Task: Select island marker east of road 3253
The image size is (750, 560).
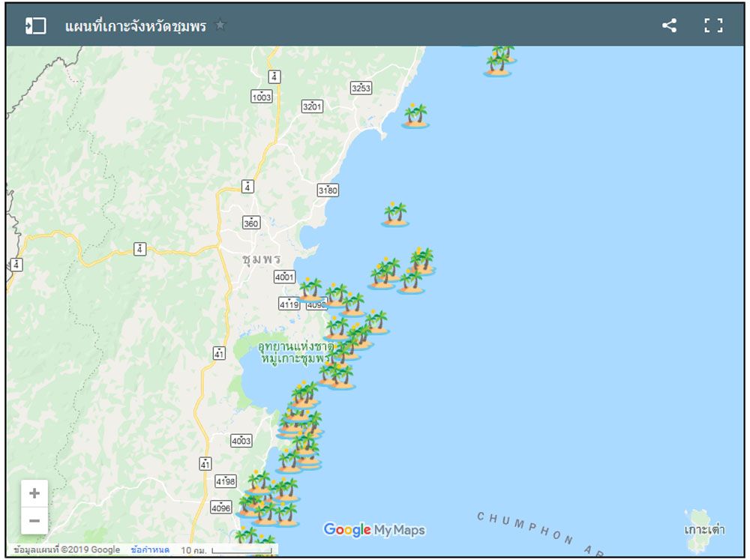Action: pos(415,117)
